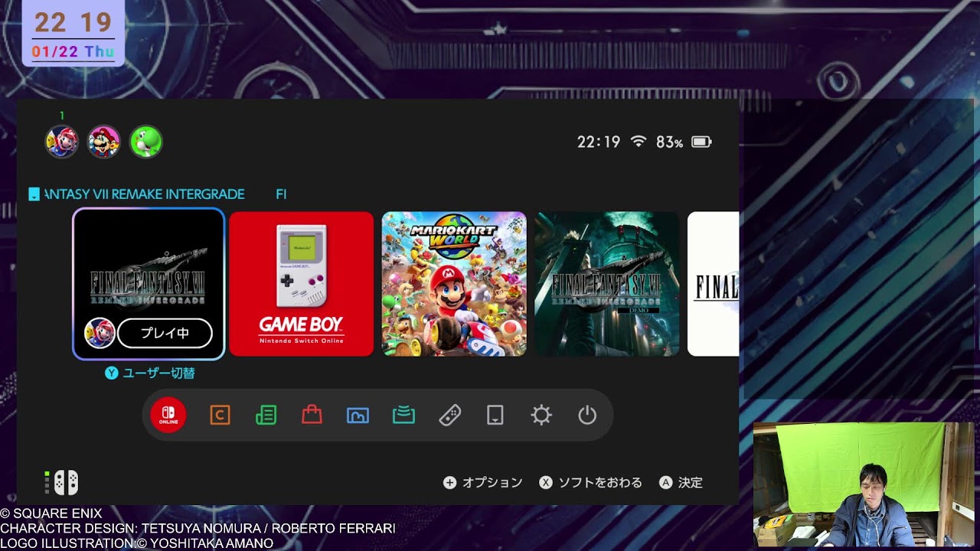Open the Nintendo eShop bag icon

pos(312,415)
